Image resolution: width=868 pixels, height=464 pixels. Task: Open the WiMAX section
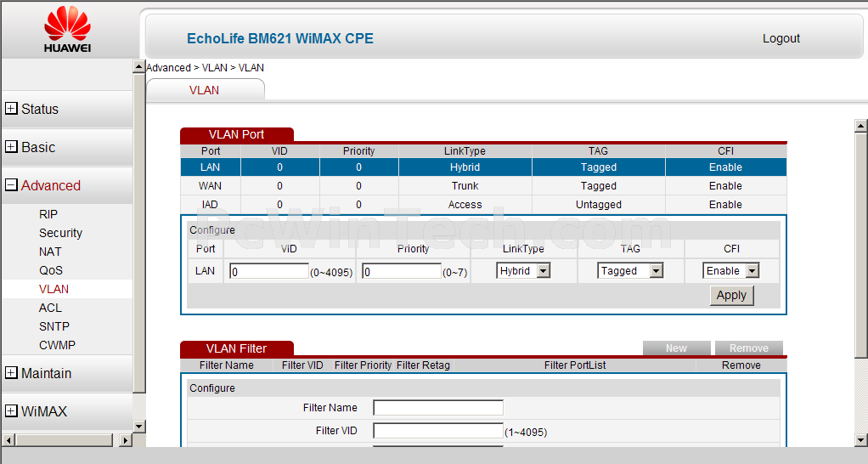click(x=44, y=411)
